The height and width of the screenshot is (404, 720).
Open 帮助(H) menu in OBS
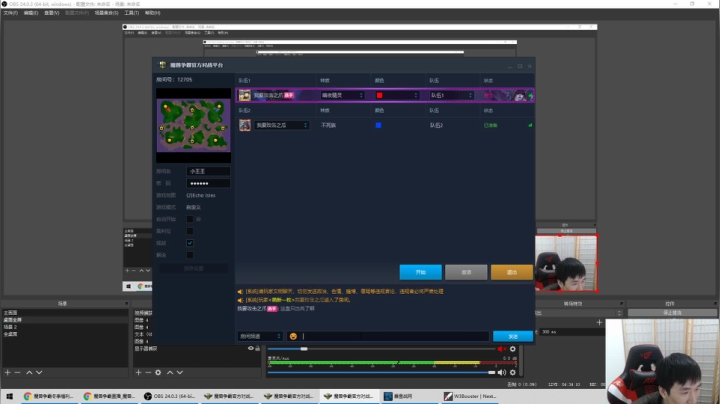[152, 13]
